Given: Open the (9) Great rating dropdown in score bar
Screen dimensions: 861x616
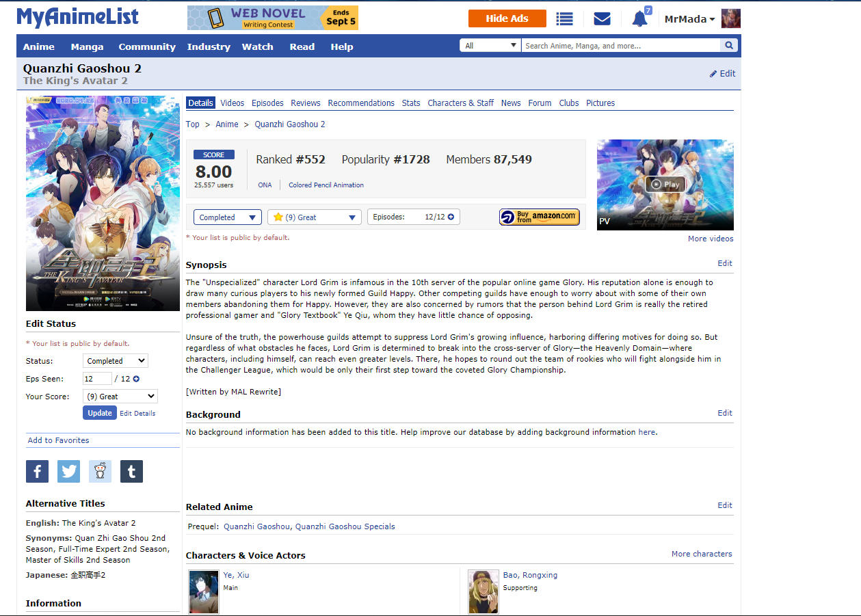Looking at the screenshot, I should point(315,217).
